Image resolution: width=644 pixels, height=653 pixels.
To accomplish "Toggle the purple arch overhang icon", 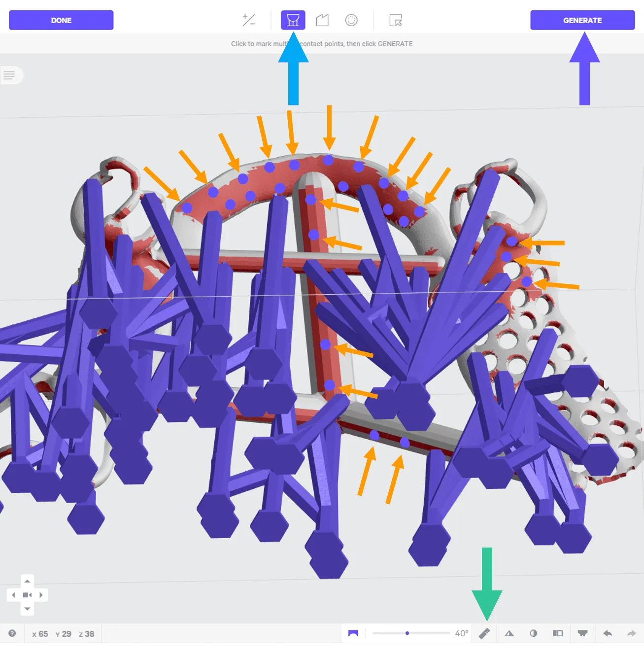I will 353,633.
